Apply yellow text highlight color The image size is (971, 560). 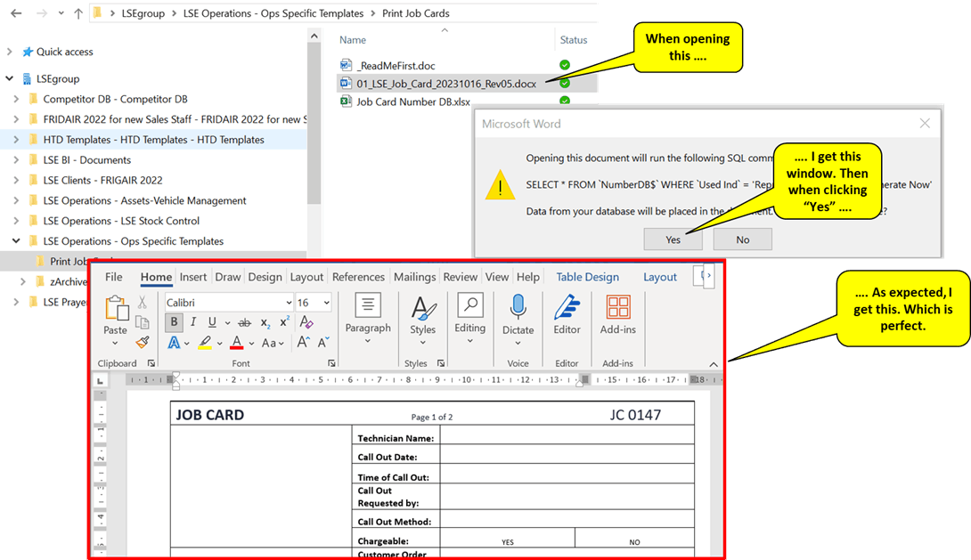click(205, 342)
